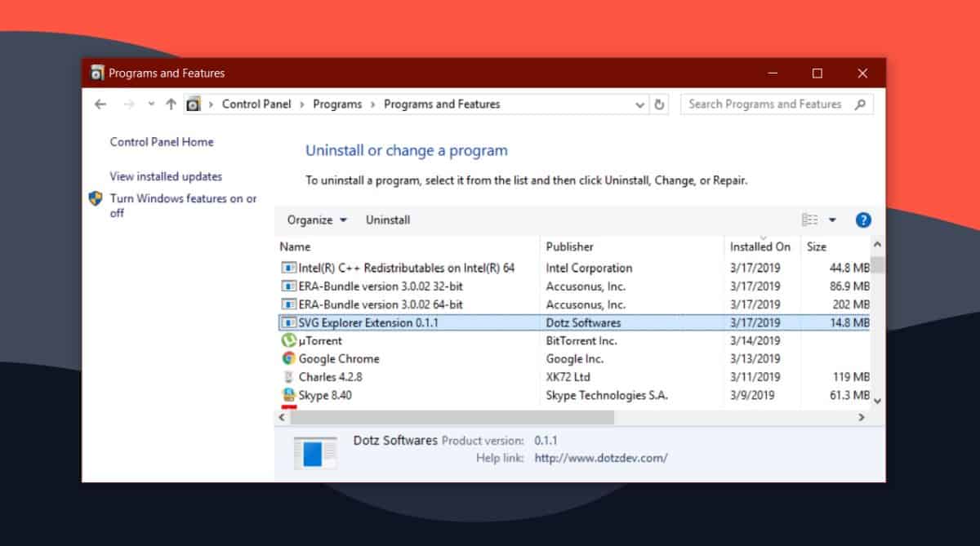Click the SVG Explorer Extension icon
The width and height of the screenshot is (980, 546).
click(x=288, y=322)
